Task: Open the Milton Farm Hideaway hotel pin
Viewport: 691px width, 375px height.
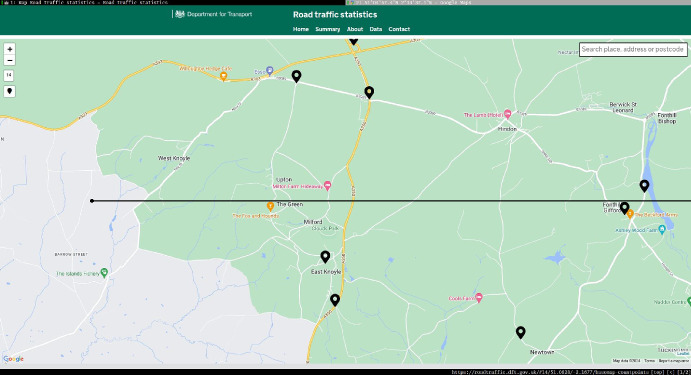Action: point(327,186)
